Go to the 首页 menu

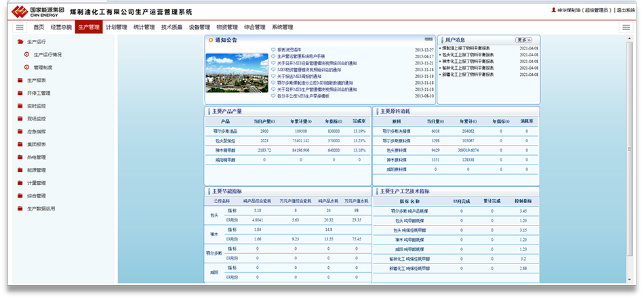click(x=39, y=28)
